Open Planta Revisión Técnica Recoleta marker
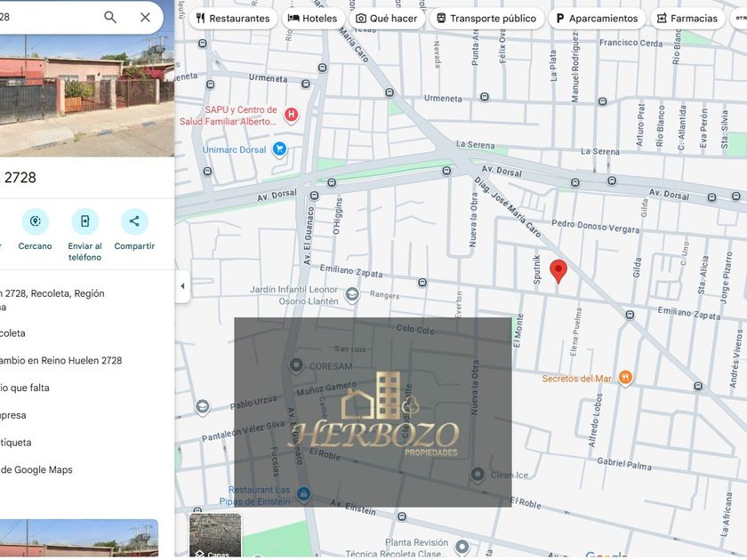The image size is (747, 560). [462, 547]
